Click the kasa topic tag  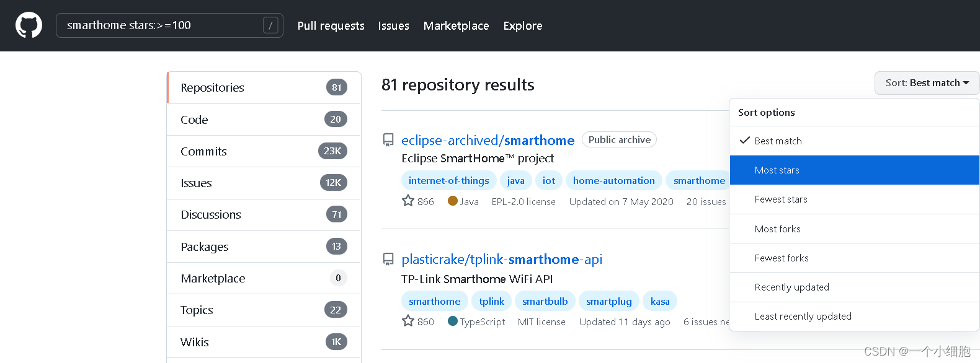tap(660, 301)
